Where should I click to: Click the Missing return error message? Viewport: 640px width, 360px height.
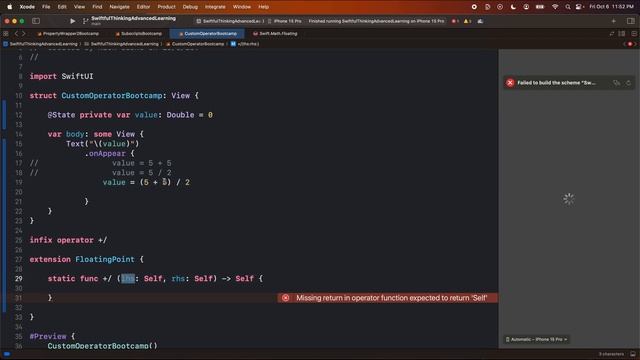pos(391,298)
